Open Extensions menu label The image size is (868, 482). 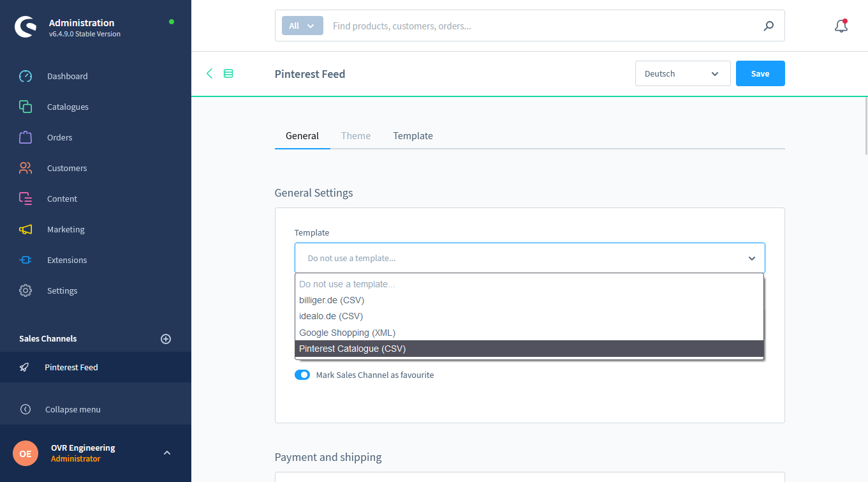67,260
